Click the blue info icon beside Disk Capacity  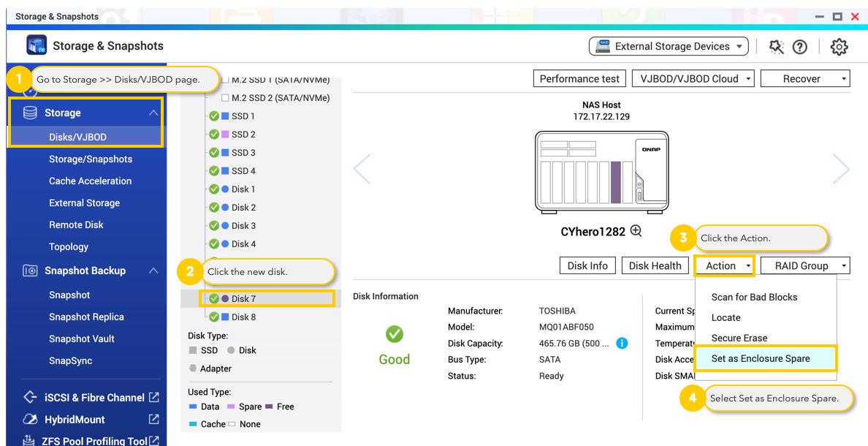622,343
